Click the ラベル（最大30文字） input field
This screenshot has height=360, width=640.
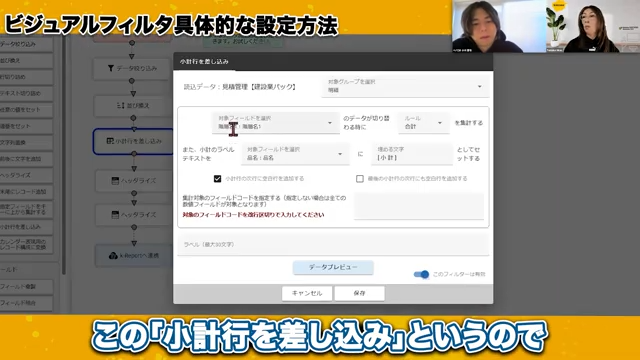(x=333, y=244)
